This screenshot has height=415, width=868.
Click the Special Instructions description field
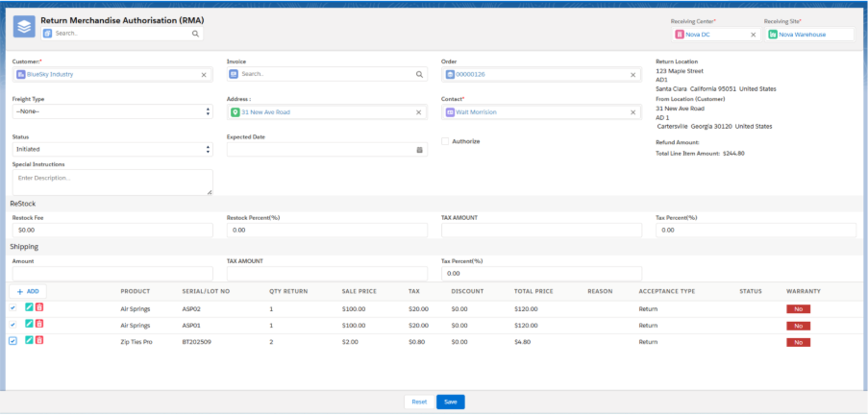[112, 182]
